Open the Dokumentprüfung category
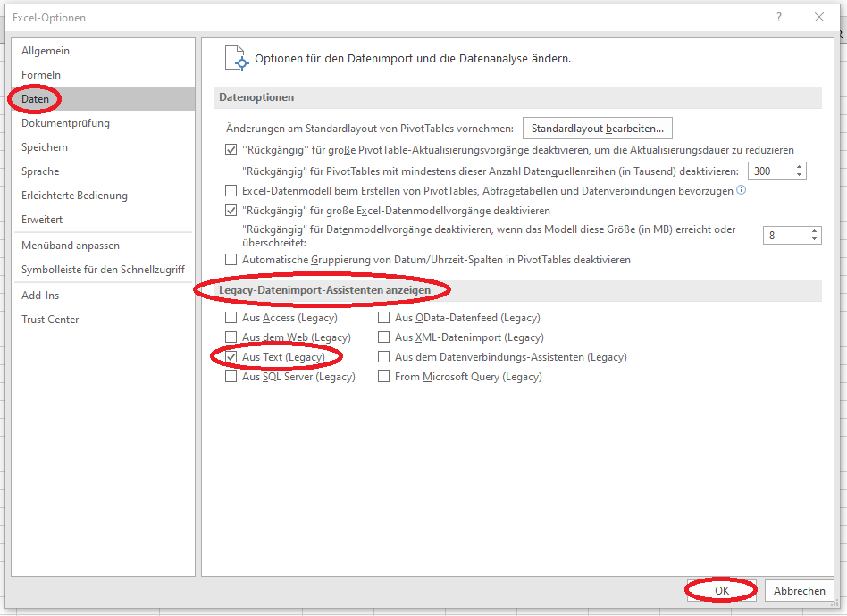The image size is (847, 616). 103,123
